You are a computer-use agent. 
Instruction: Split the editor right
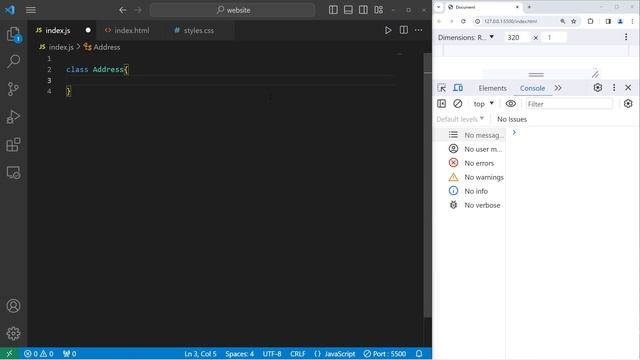[x=404, y=30]
